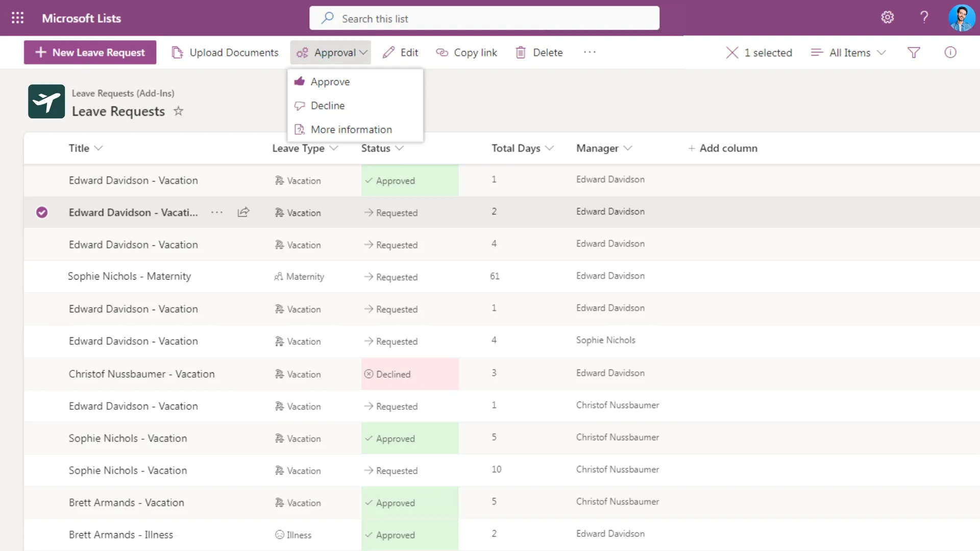Expand the Status column header menu

pyautogui.click(x=399, y=148)
